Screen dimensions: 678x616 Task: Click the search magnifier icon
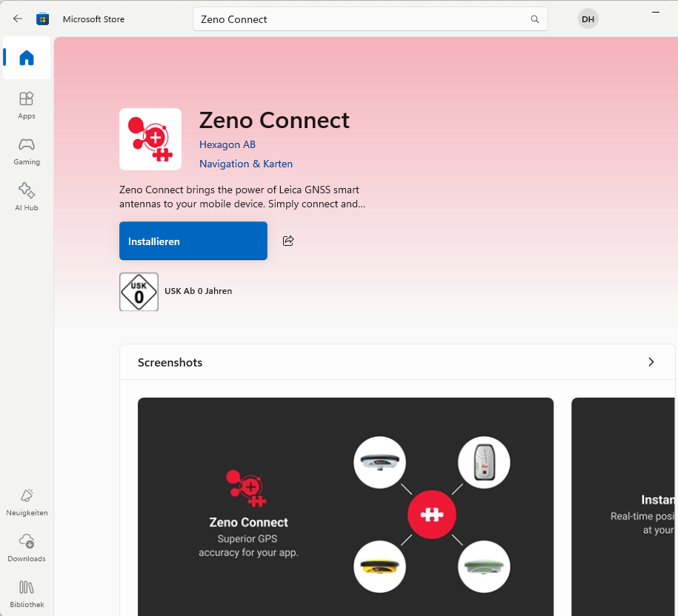pos(535,19)
